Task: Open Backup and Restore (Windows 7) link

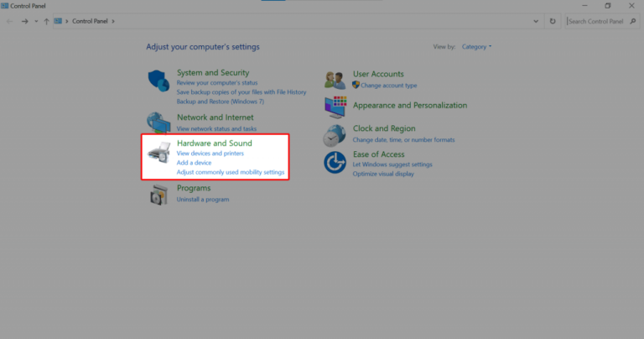Action: [x=220, y=101]
